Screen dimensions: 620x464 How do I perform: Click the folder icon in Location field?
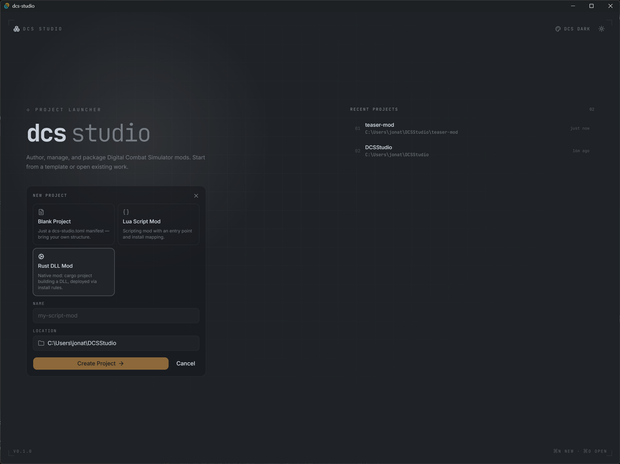coord(41,343)
